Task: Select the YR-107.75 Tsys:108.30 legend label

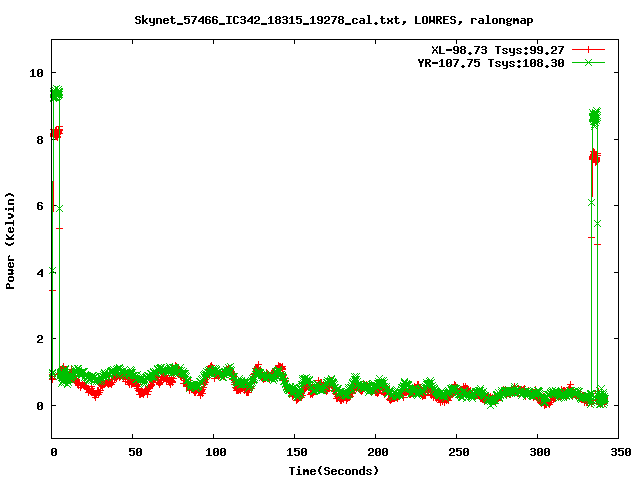Action: (x=491, y=63)
